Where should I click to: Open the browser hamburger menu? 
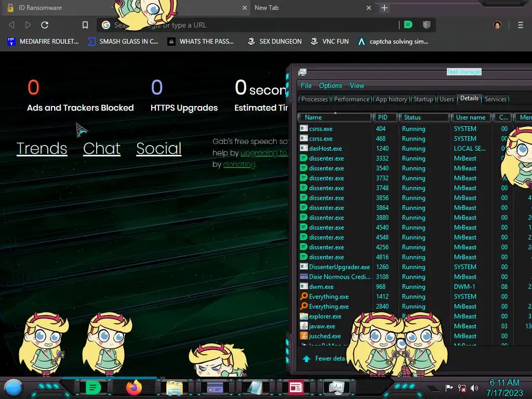(521, 25)
